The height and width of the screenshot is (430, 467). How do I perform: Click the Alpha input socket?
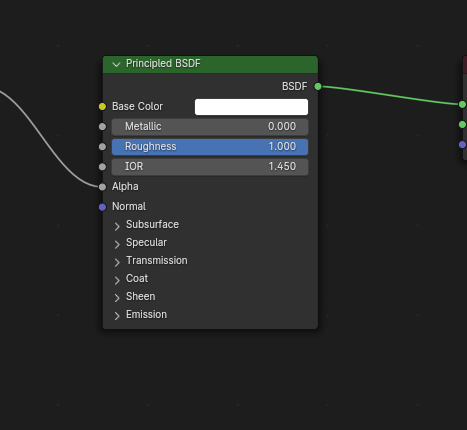pos(102,187)
